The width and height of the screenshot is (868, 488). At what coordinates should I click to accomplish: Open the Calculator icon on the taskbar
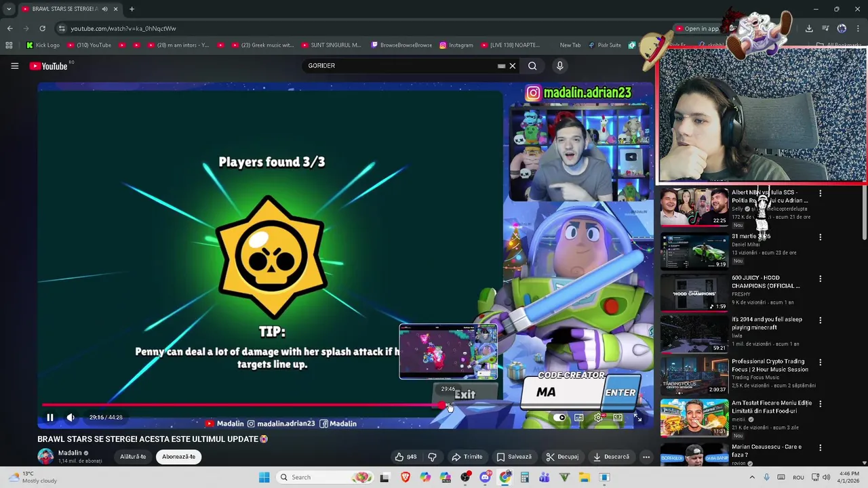(x=525, y=477)
